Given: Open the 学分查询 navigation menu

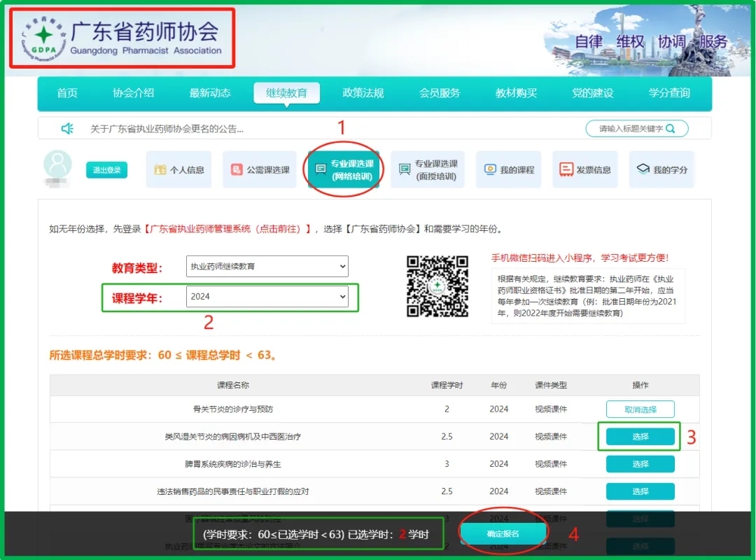Looking at the screenshot, I should (x=669, y=93).
